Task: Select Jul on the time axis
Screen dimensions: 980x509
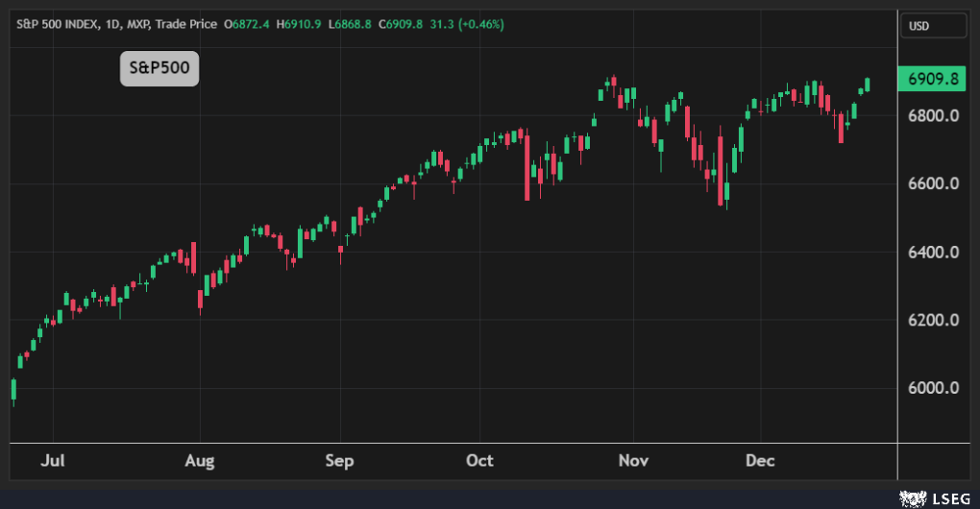Action: point(52,461)
